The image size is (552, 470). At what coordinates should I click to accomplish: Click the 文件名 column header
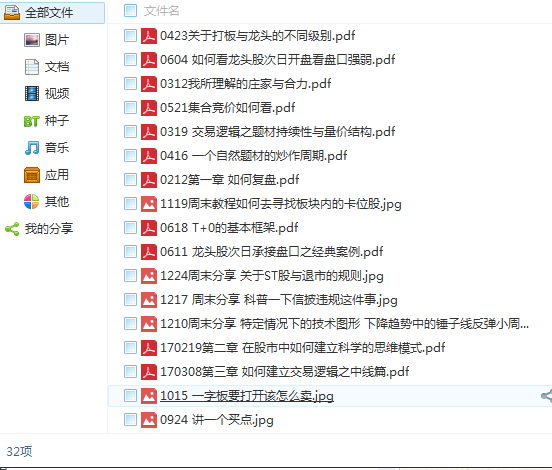coord(162,11)
